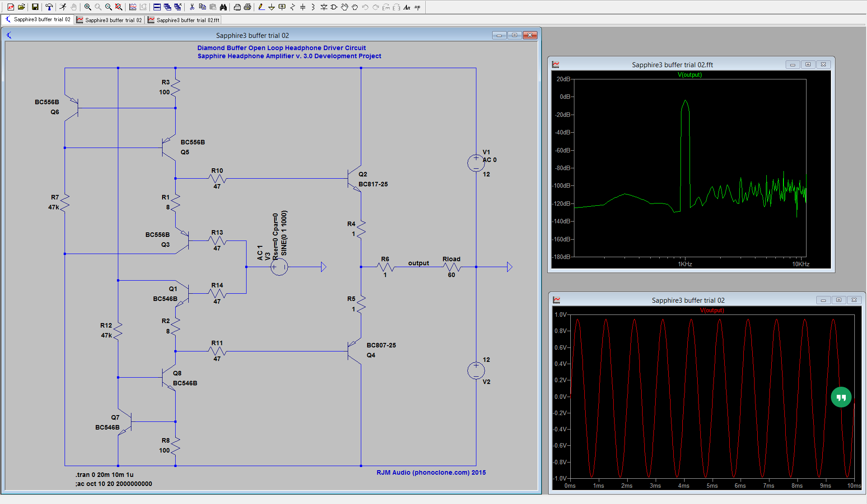867x504 pixels.
Task: Select the Inductor placement tool
Action: [x=313, y=7]
